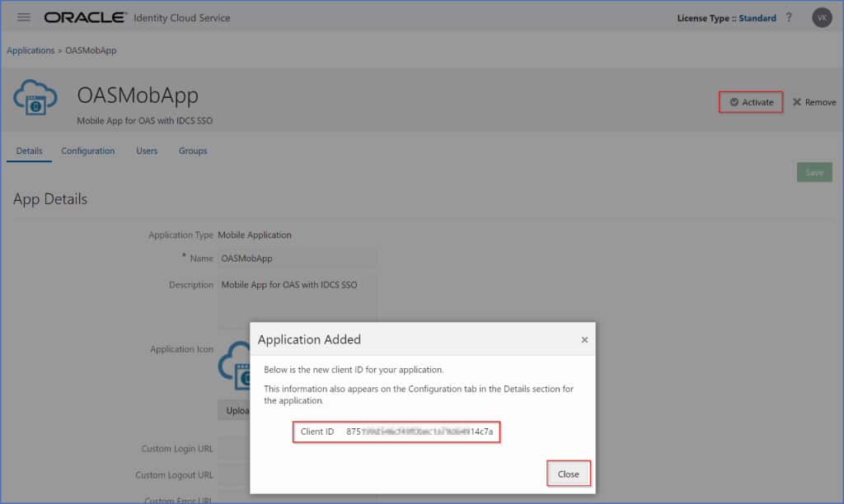Activate the OASMobApp application
Viewport: 844px width, 504px height.
click(749, 101)
